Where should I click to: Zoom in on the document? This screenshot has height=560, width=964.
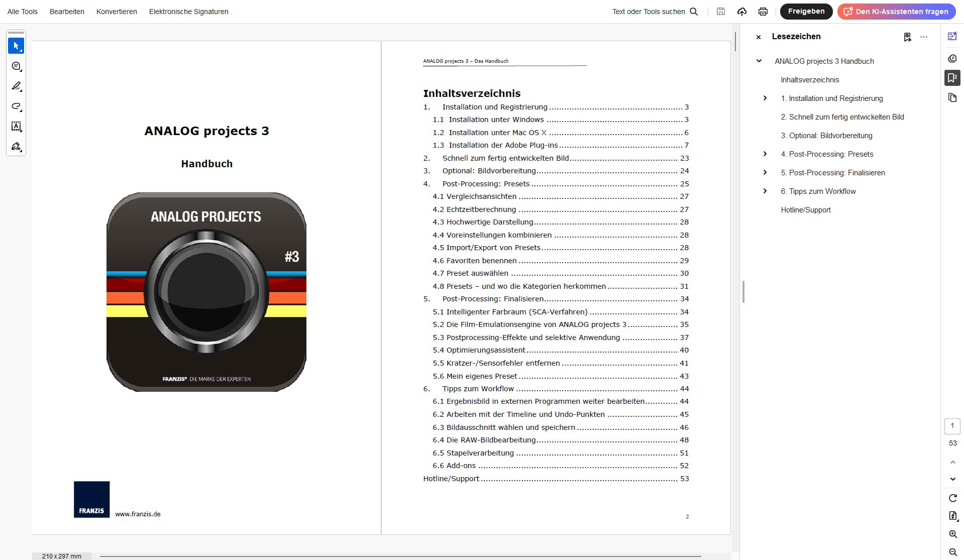[952, 534]
